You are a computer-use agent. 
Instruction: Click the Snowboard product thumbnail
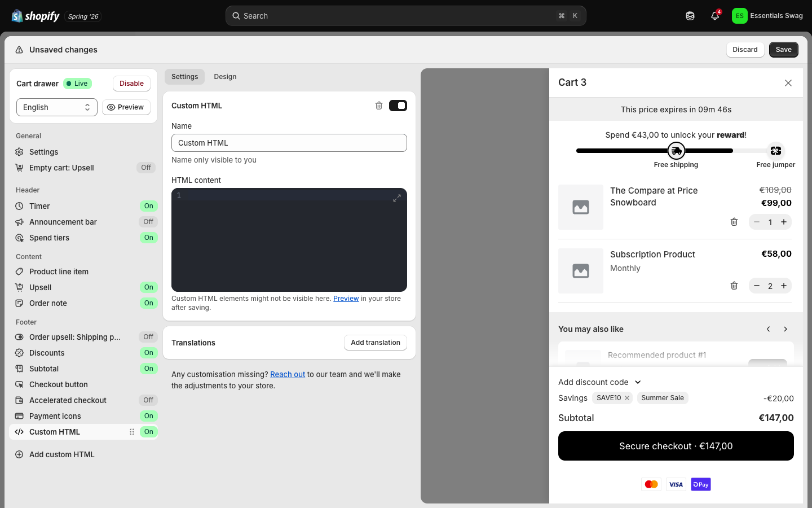[x=581, y=207]
